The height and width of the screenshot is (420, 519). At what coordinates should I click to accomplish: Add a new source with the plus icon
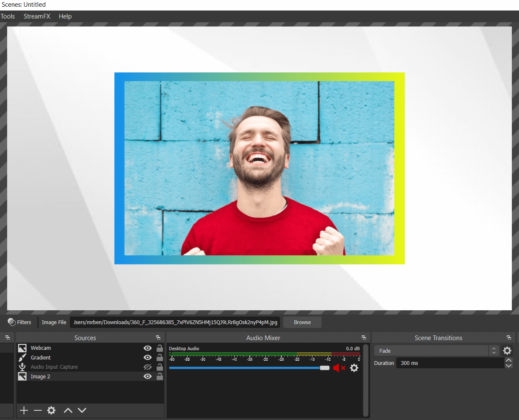[24, 410]
